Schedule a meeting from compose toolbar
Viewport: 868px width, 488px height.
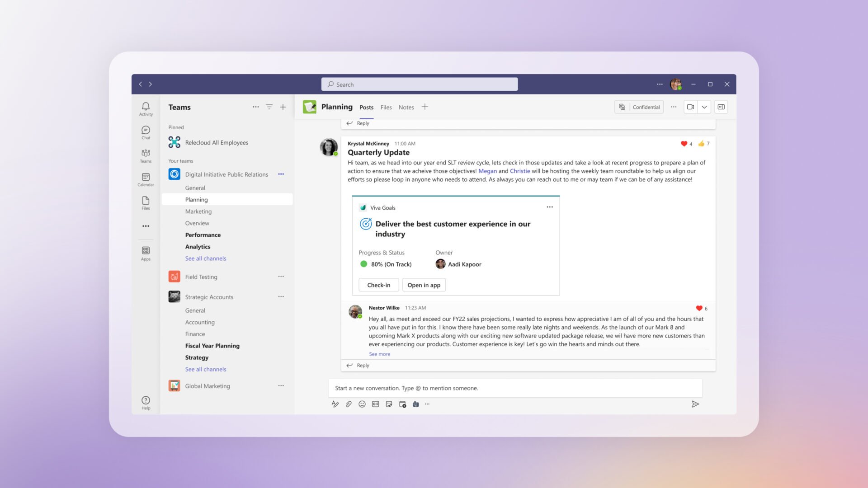click(x=402, y=404)
